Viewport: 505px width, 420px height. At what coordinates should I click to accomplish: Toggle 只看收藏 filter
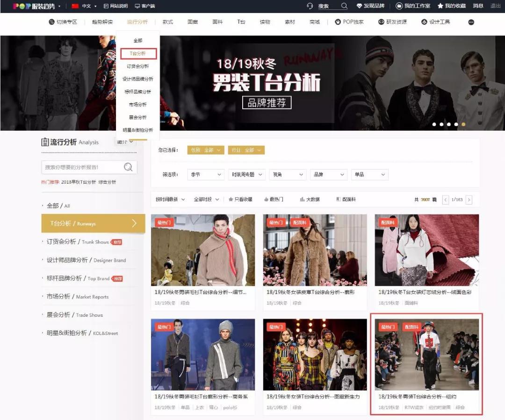click(x=241, y=199)
